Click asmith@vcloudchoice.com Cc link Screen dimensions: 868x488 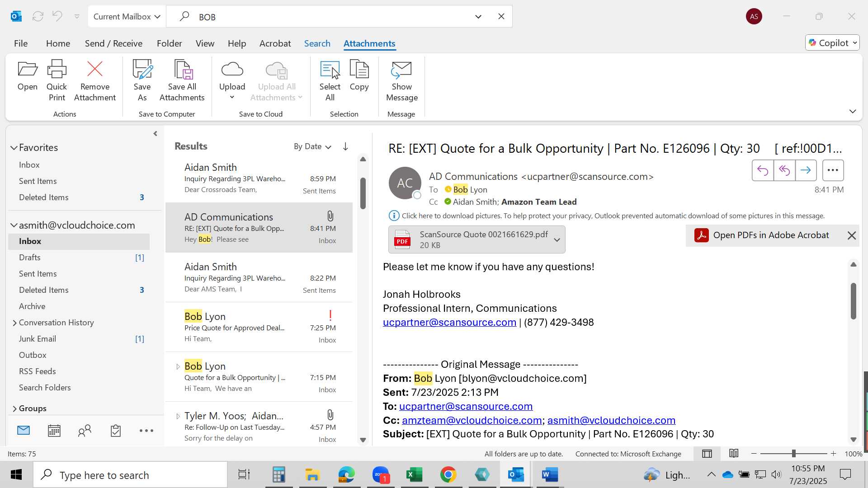[x=611, y=421]
